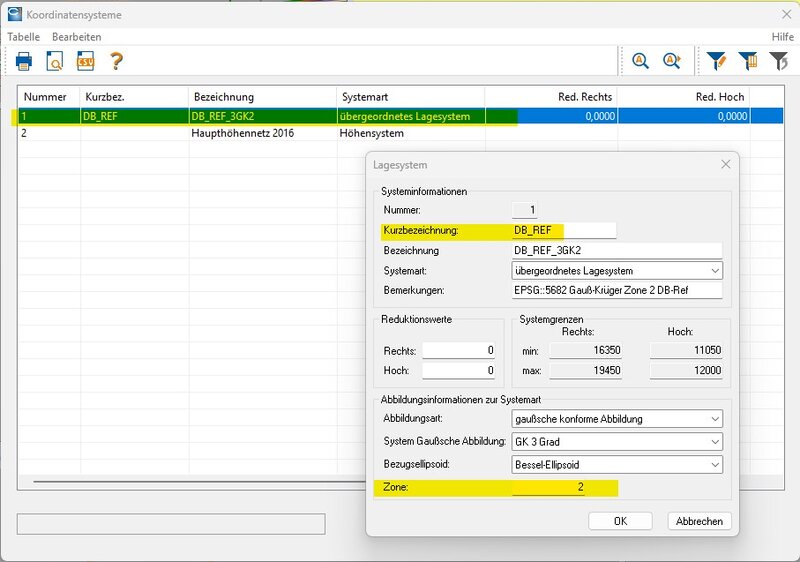Select the Haupthöhennetz 2016 table row
Screen dimensions: 800x562
(240, 133)
